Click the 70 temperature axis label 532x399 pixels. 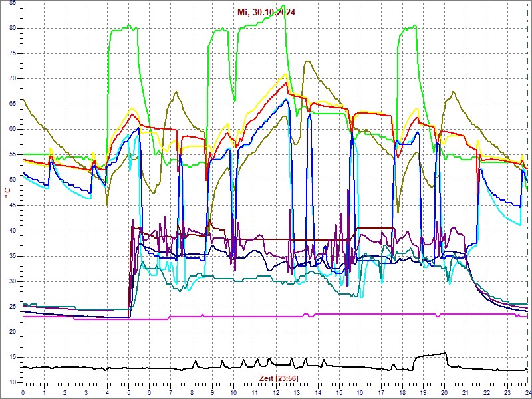pyautogui.click(x=12, y=79)
